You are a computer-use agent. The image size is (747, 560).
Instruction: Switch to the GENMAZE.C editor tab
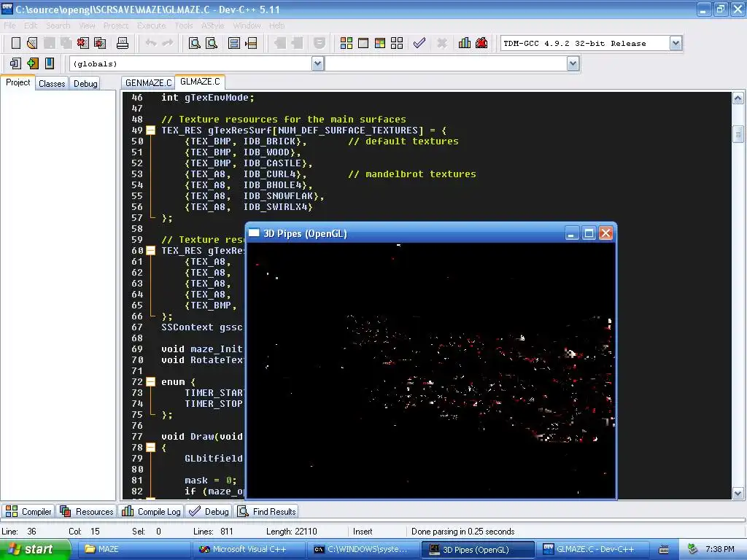click(148, 83)
